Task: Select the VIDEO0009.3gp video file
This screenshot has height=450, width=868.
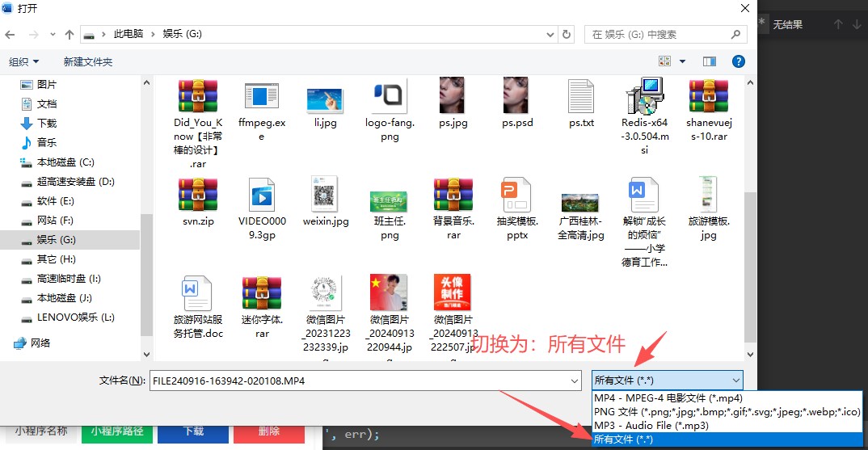Action: (x=261, y=196)
